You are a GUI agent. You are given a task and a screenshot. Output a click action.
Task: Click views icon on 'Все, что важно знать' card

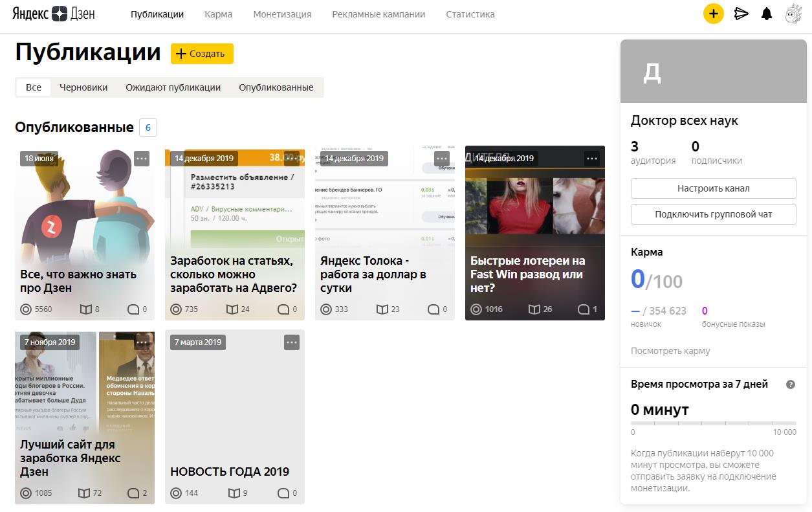(x=26, y=309)
